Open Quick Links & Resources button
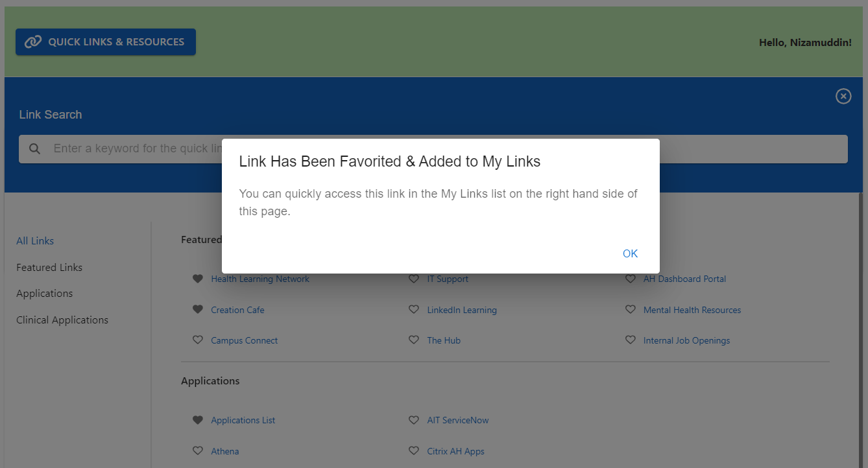 [106, 42]
